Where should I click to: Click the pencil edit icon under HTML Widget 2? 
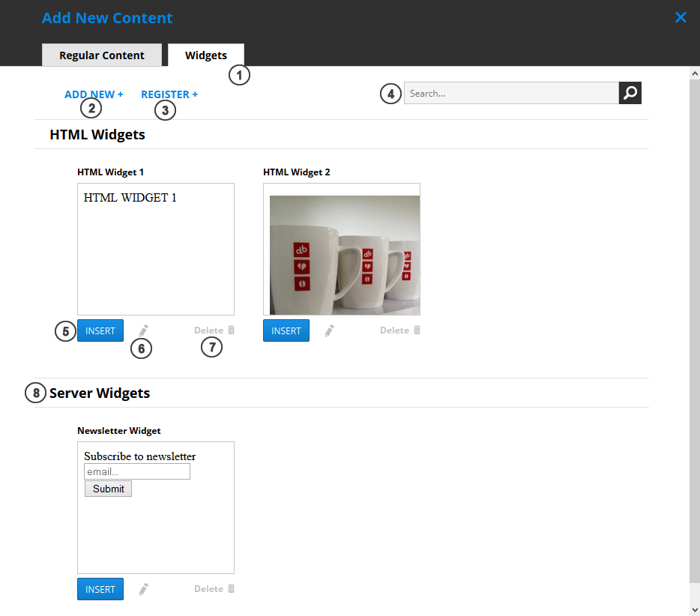pyautogui.click(x=328, y=330)
